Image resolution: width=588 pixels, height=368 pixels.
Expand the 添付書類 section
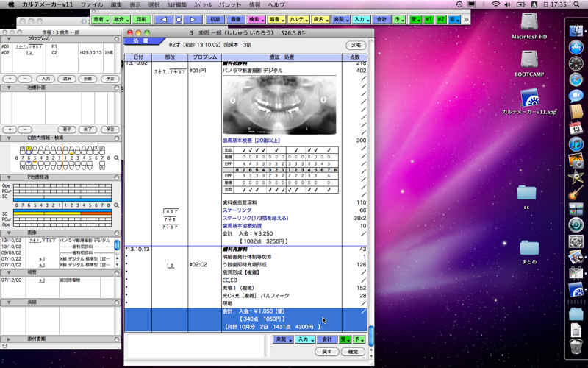pos(9,339)
